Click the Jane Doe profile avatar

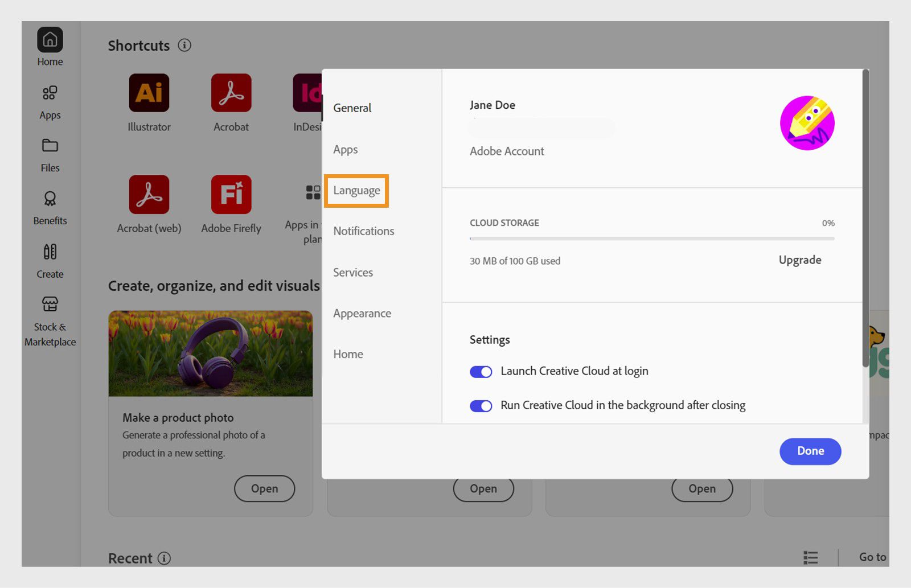(x=807, y=122)
